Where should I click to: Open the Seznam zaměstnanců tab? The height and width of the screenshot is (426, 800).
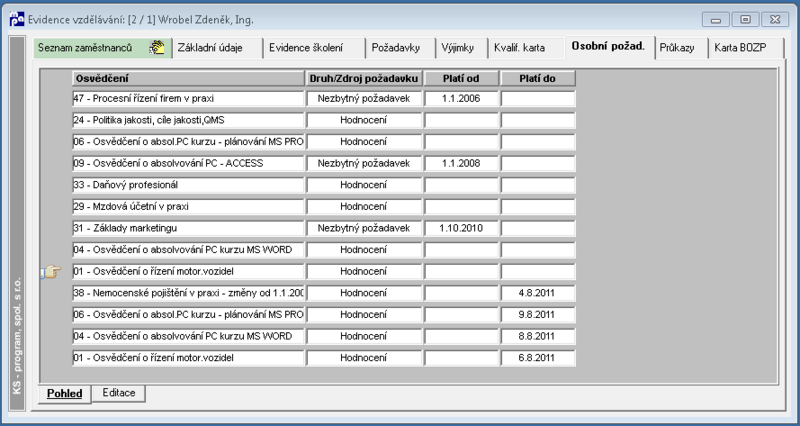tap(103, 48)
